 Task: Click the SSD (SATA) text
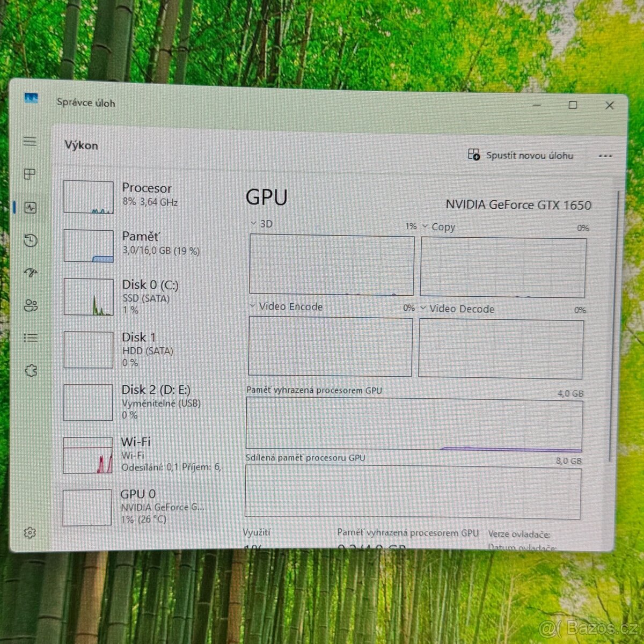click(x=146, y=298)
